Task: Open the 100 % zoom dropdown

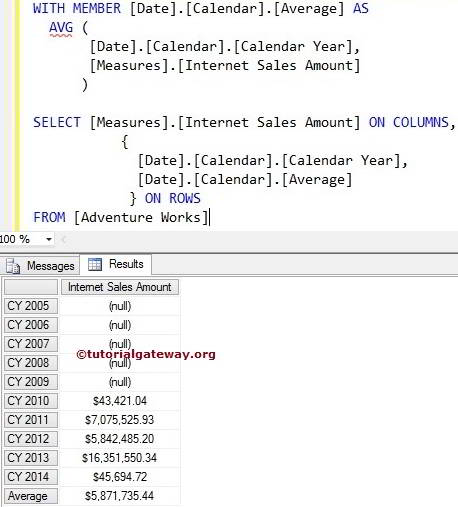Action: coord(49,239)
